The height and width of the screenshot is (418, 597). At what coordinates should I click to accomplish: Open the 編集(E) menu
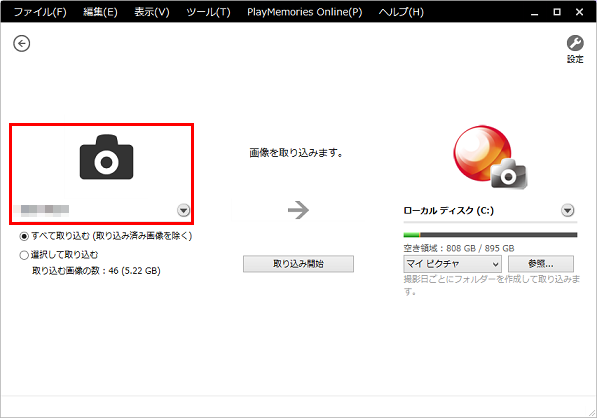100,12
